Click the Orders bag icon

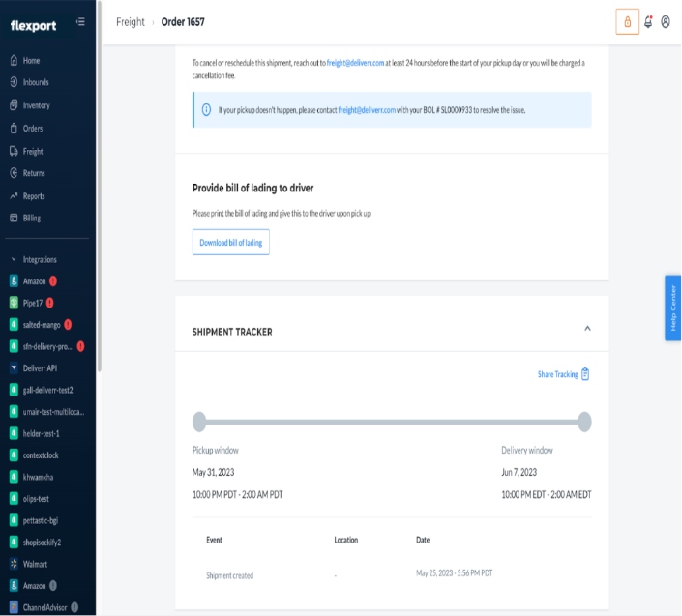14,128
